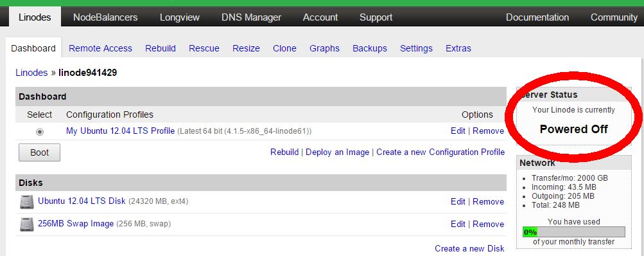This screenshot has width=644, height=256.
Task: Switch to the Resize sub-tab
Action: (x=246, y=48)
